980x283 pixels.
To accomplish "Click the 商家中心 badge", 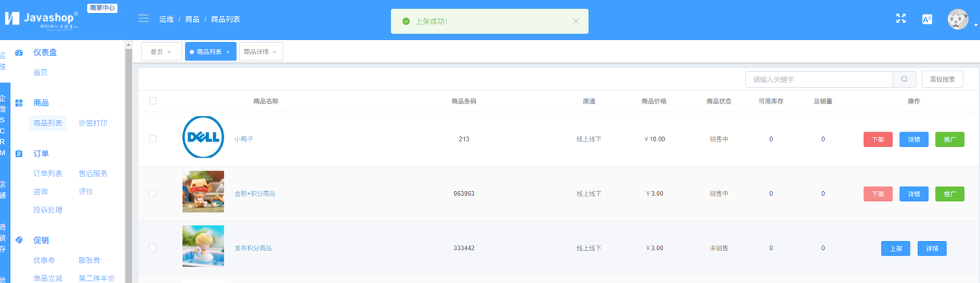I will 103,7.
